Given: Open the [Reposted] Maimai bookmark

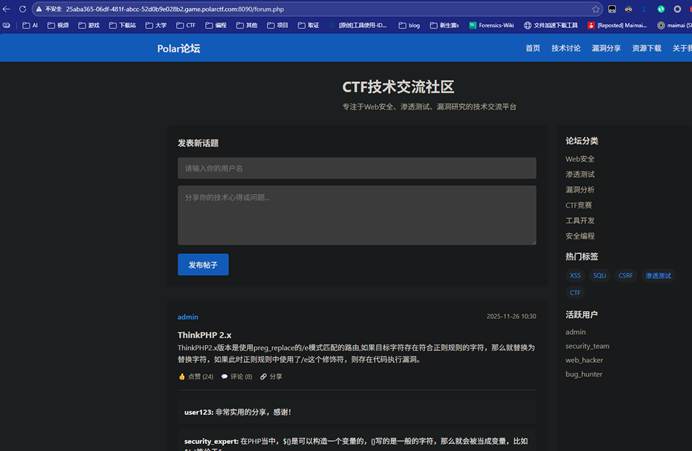Looking at the screenshot, I should pyautogui.click(x=617, y=26).
